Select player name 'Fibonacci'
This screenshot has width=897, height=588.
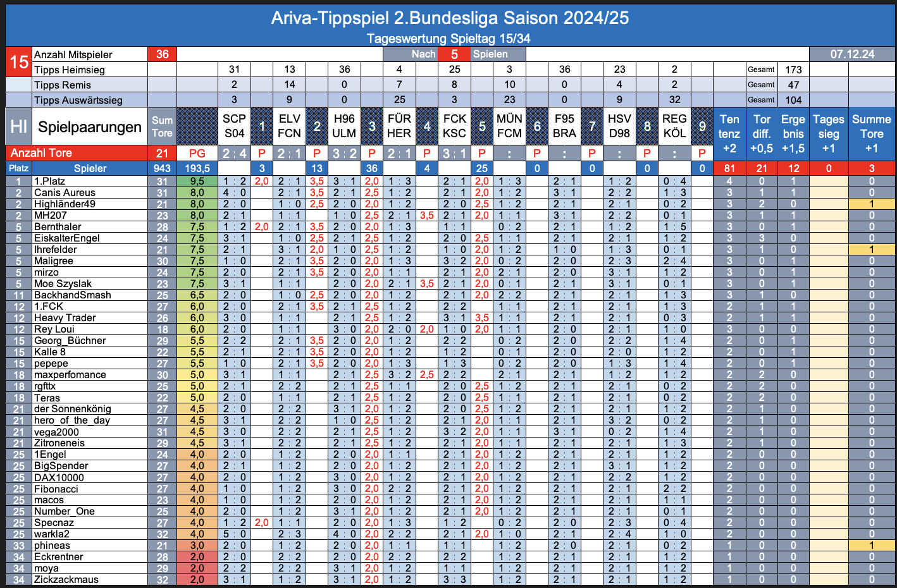click(x=56, y=489)
